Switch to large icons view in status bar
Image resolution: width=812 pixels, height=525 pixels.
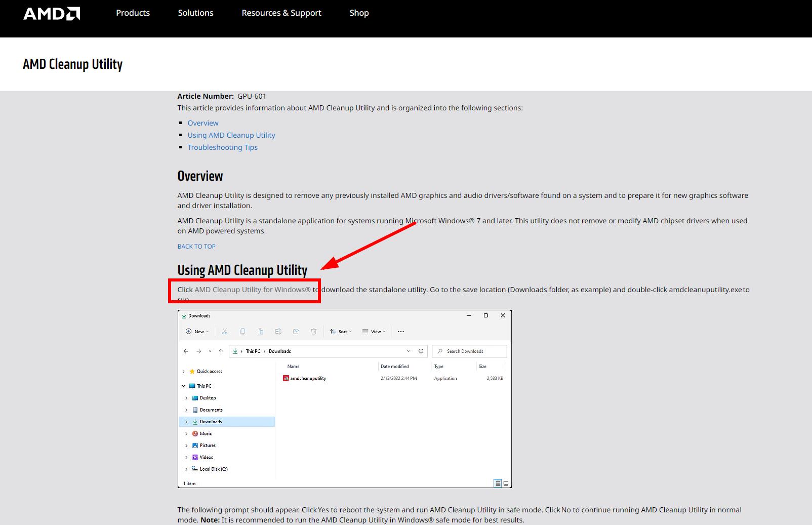(x=506, y=483)
